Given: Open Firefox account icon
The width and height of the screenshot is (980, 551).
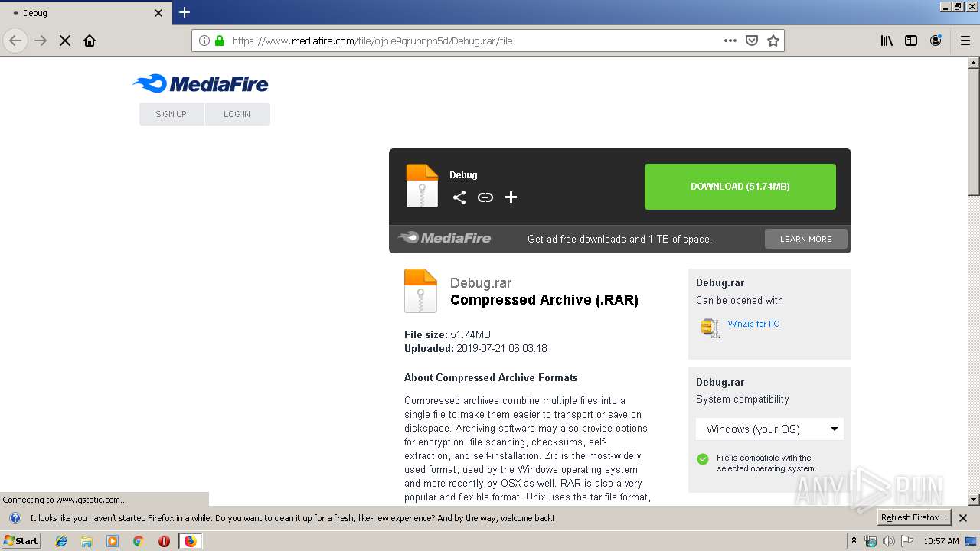Looking at the screenshot, I should click(x=936, y=41).
